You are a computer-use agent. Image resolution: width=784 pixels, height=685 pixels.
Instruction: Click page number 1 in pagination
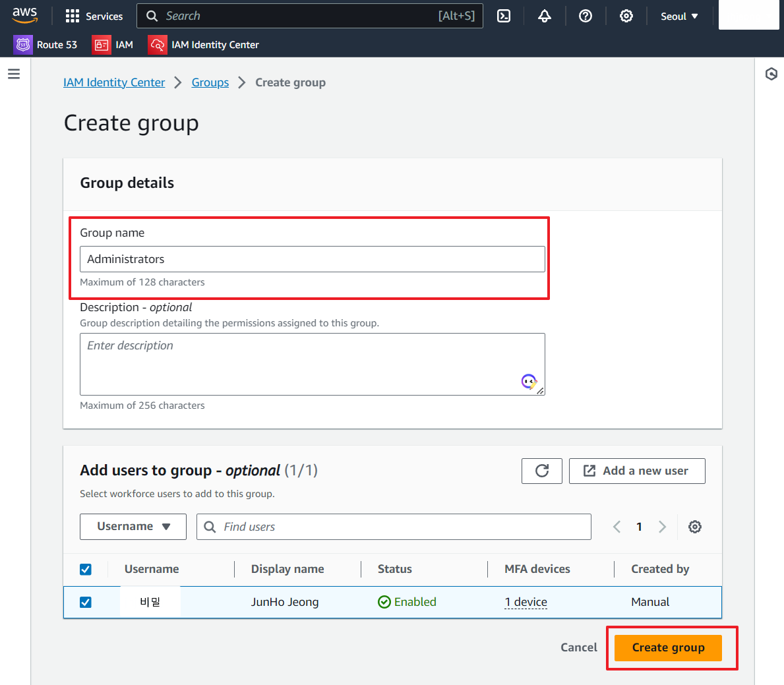point(639,527)
